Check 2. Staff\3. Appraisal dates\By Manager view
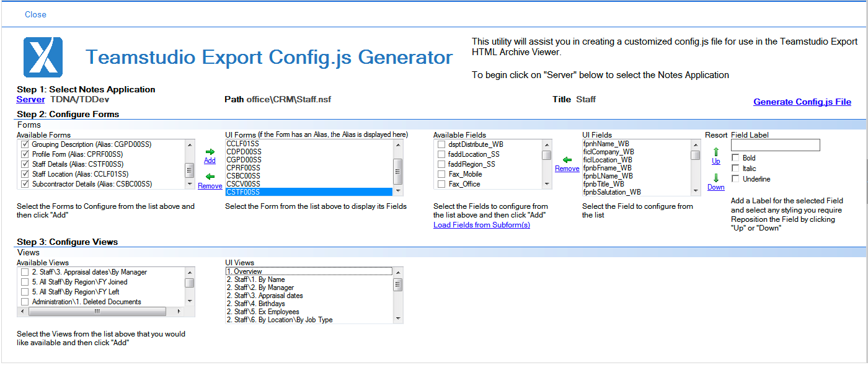 point(25,272)
